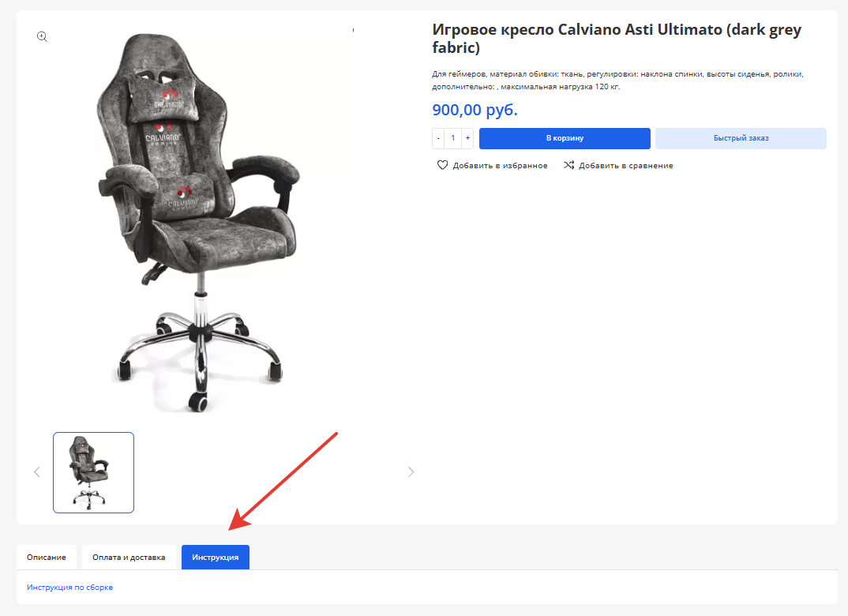Click the main gaming chair product image
Viewport: 848px width, 616px height.
click(198, 222)
